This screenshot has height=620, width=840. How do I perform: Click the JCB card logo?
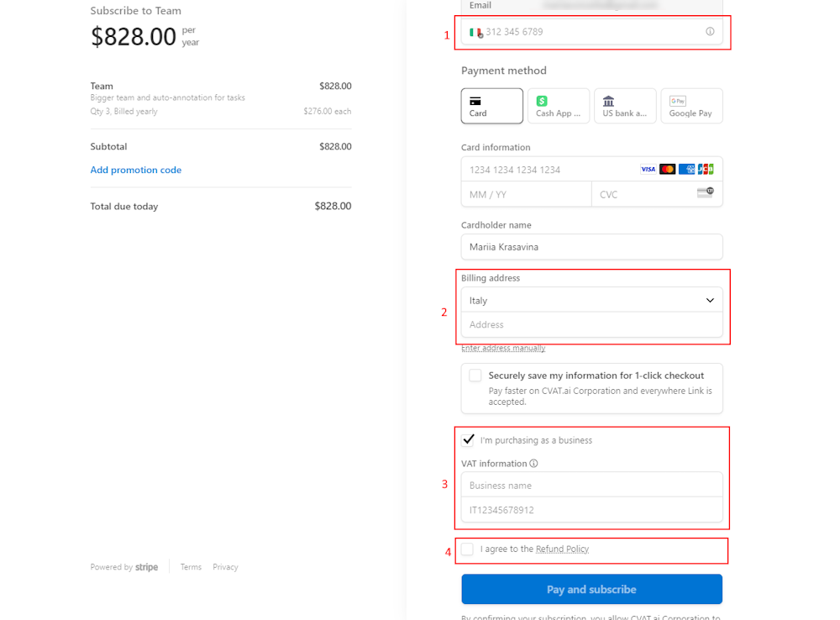coord(706,169)
